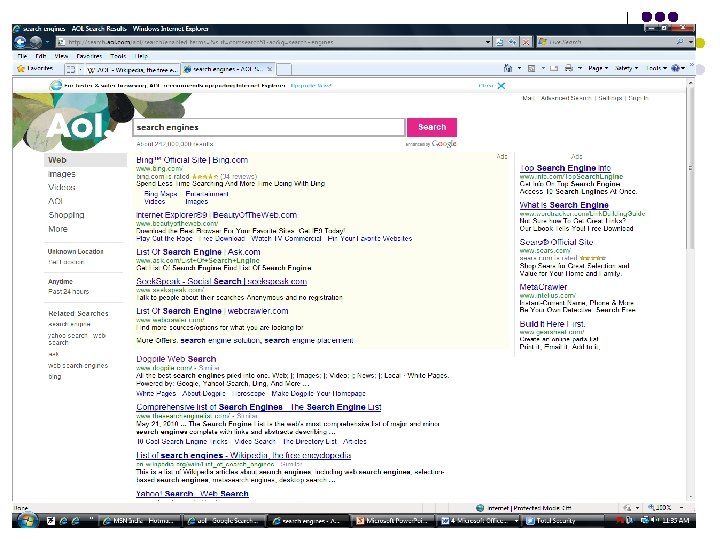Click the AOL logo
This screenshot has height=540, width=720.
[77, 125]
